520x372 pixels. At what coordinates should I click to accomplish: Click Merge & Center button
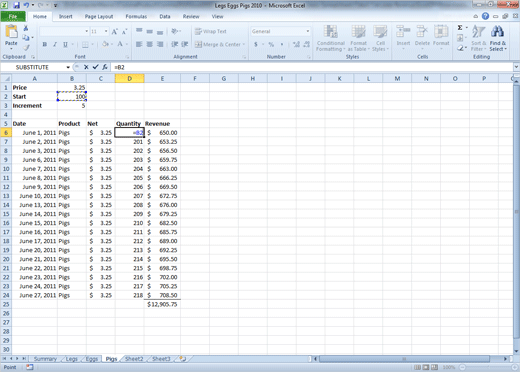pos(220,44)
